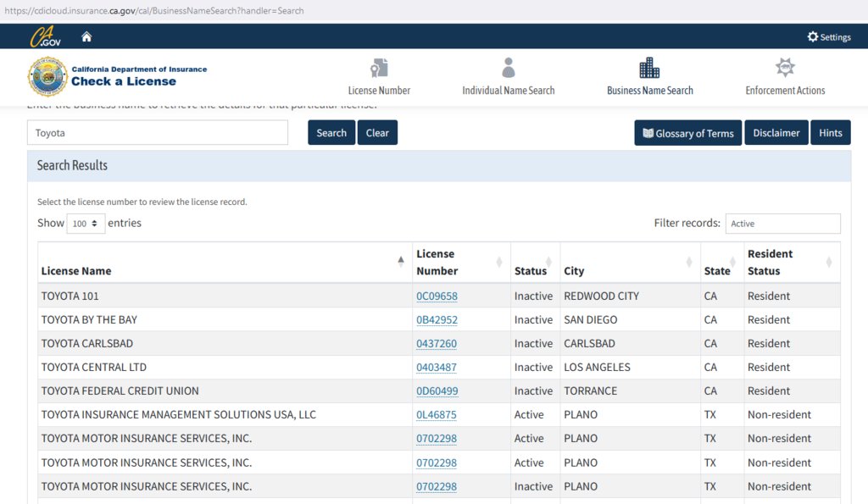This screenshot has width=868, height=504.
Task: Sort by City column arrows
Action: tap(689, 262)
